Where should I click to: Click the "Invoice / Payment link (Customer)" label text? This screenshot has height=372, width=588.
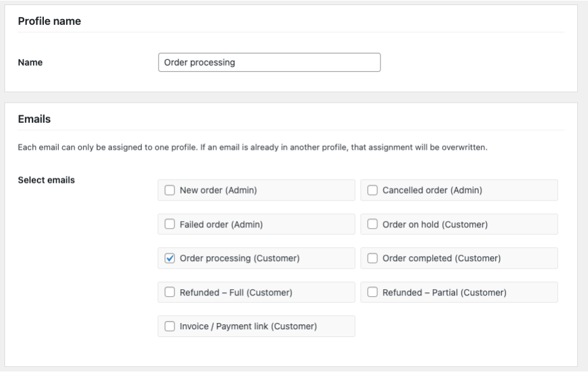[x=248, y=327]
